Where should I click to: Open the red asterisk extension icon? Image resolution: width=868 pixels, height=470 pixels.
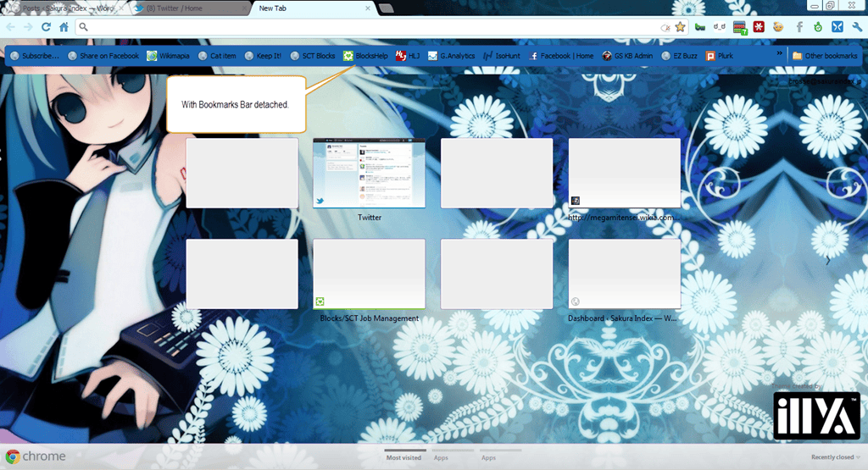[759, 26]
